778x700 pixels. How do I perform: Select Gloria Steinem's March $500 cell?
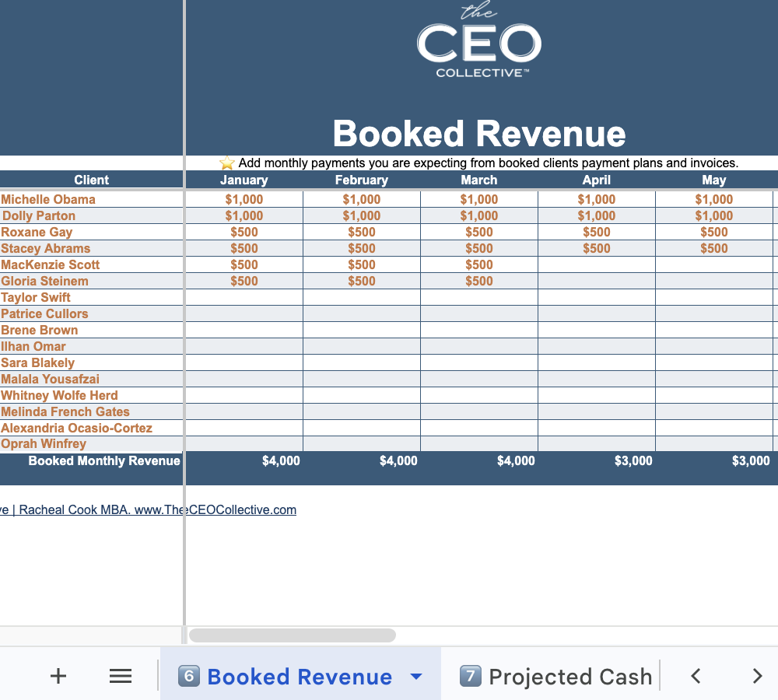tap(478, 281)
